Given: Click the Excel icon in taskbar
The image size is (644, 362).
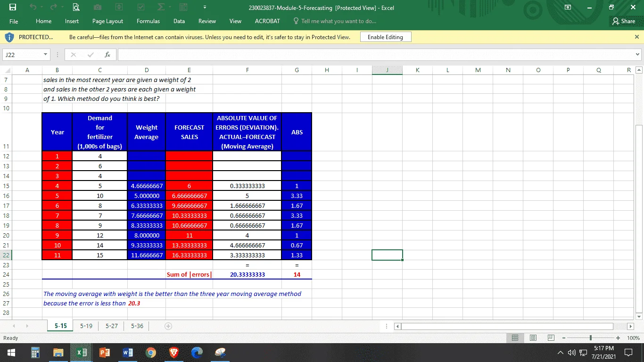Looking at the screenshot, I should [81, 353].
